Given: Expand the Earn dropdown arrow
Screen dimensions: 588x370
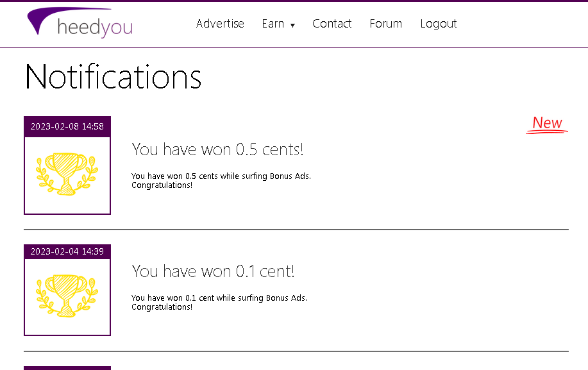Looking at the screenshot, I should click(x=292, y=25).
